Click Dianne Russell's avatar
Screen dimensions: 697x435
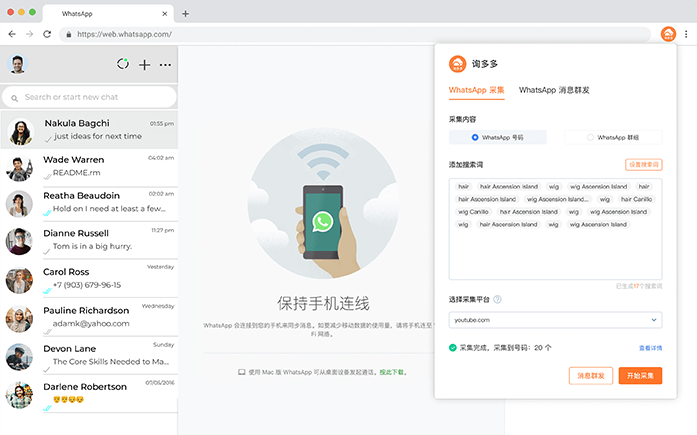19,241
